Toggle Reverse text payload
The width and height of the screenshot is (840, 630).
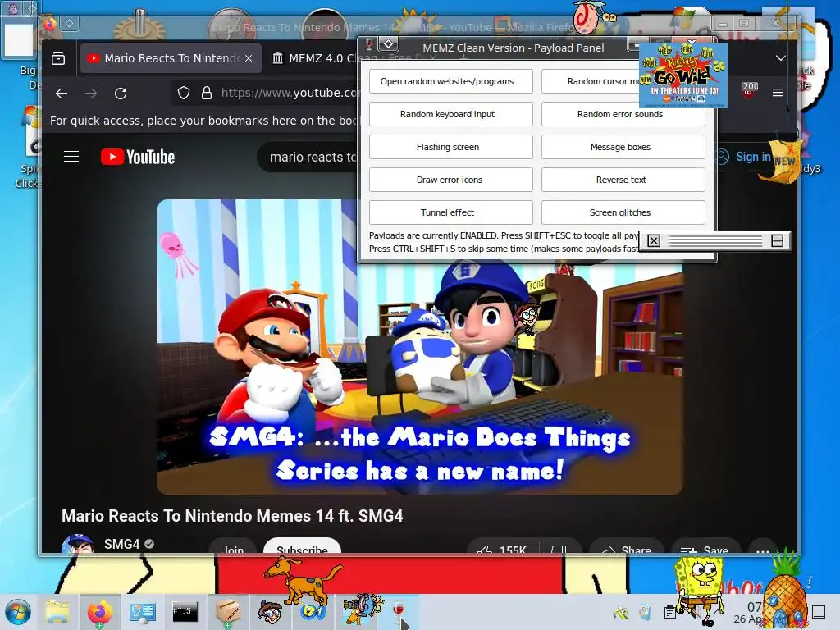click(x=623, y=180)
